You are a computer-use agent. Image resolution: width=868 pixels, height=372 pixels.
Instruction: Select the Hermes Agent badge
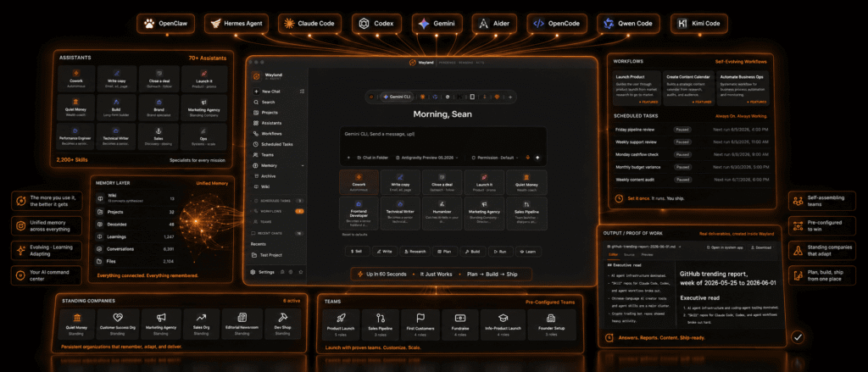(237, 24)
